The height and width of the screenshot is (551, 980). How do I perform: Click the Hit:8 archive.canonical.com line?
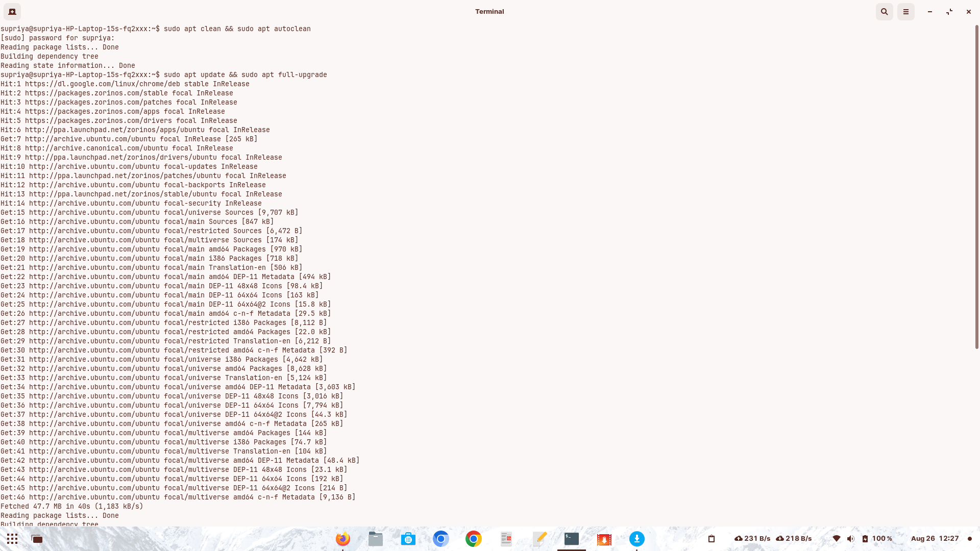click(x=117, y=148)
